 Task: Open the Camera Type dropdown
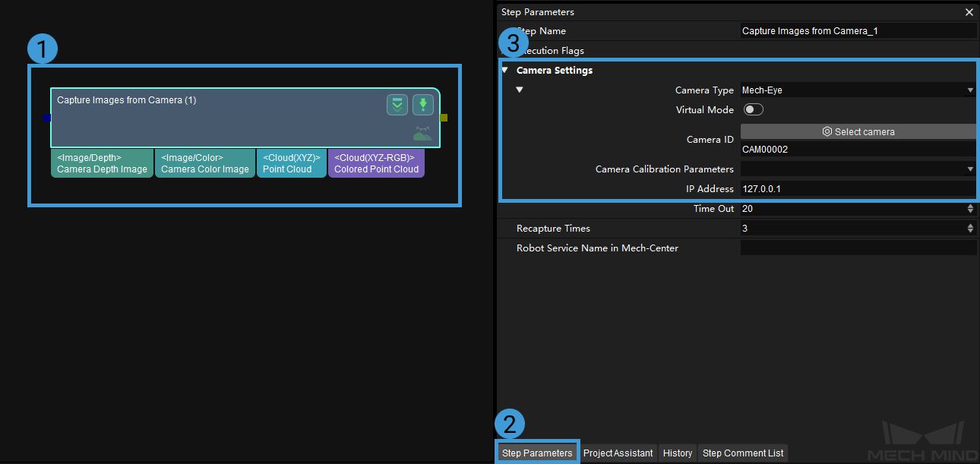click(x=858, y=90)
